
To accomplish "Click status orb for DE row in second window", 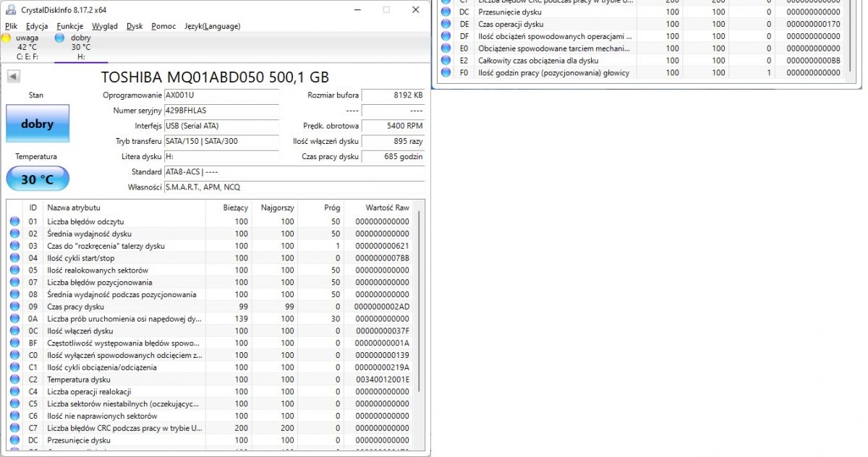I will coord(446,24).
